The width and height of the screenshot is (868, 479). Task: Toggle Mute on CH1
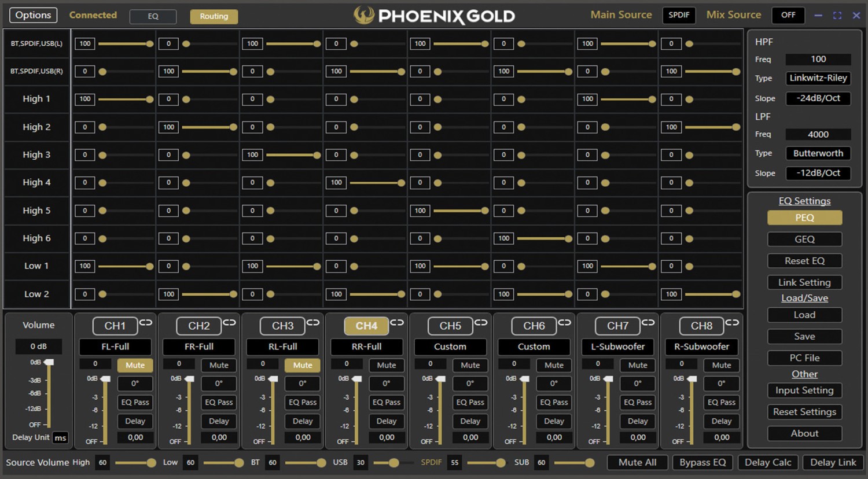135,365
